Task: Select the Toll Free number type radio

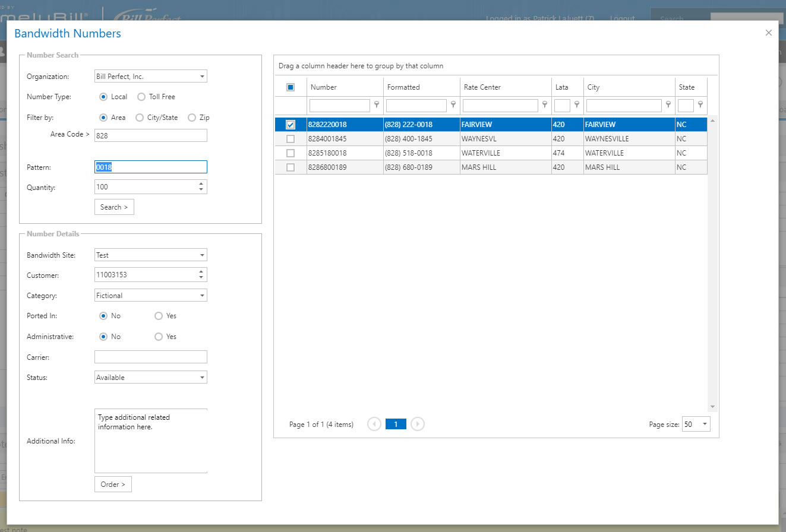Action: pos(141,96)
